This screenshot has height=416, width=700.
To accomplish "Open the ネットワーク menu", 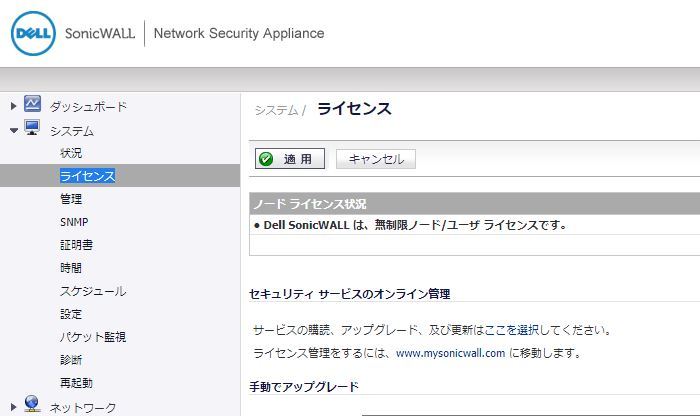I will pos(83,408).
